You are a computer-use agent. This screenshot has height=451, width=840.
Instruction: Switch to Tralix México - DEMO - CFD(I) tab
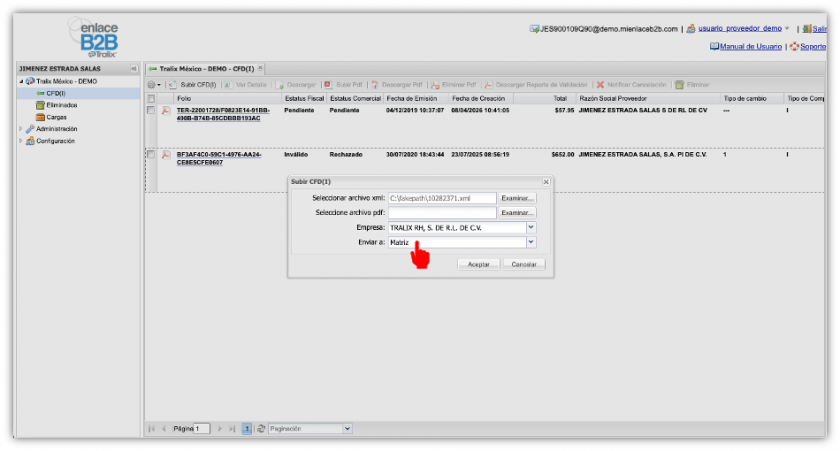204,68
